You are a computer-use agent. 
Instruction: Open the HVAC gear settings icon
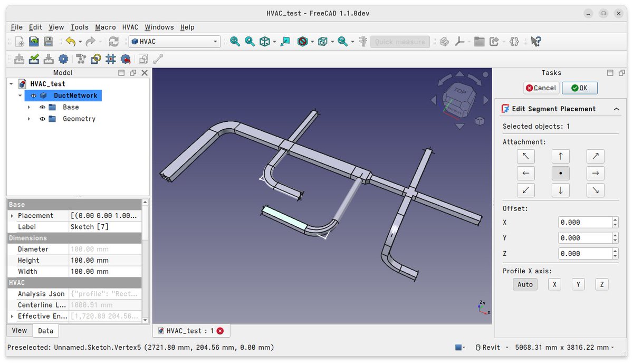(x=63, y=59)
